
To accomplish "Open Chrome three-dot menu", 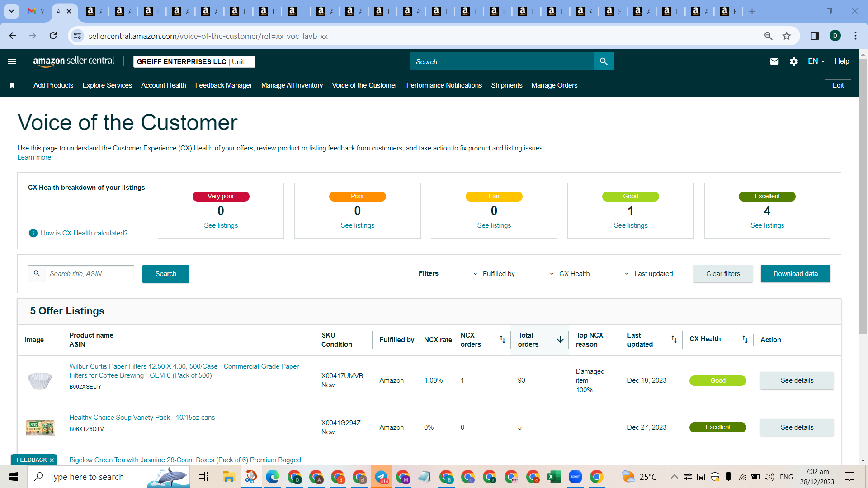I will (x=855, y=36).
